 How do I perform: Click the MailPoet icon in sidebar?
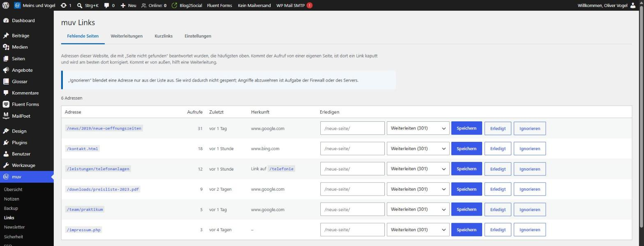[6, 116]
